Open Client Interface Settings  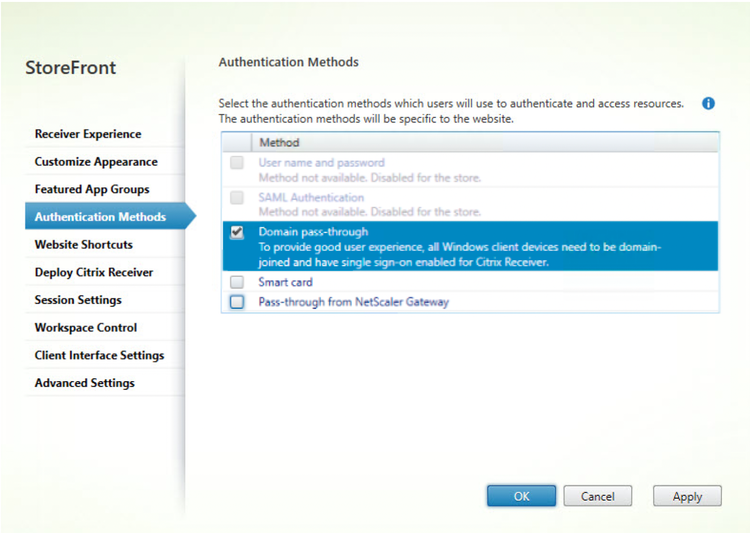pos(99,355)
